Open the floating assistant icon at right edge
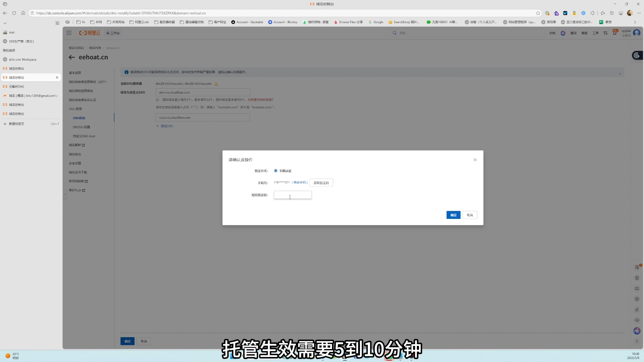 [636, 55]
